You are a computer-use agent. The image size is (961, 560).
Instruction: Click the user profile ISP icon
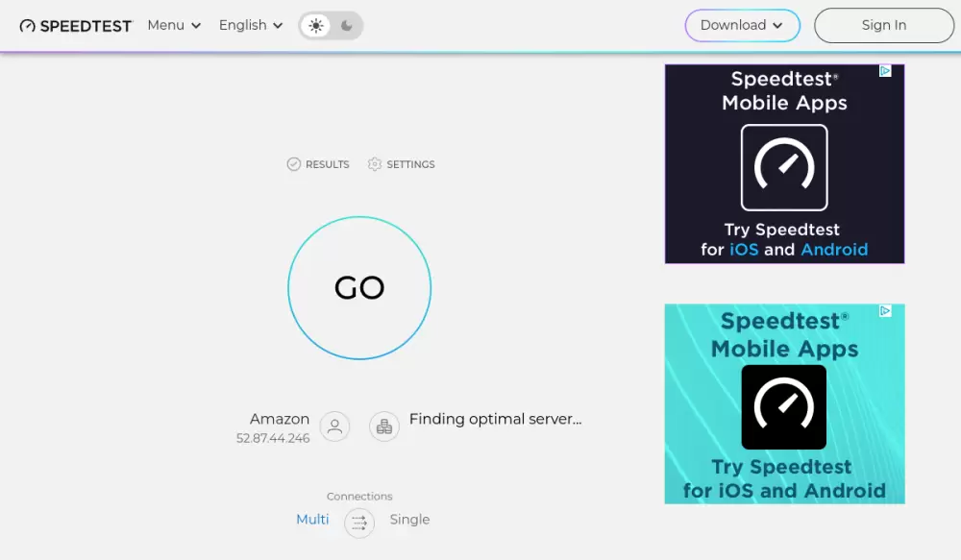click(x=334, y=426)
